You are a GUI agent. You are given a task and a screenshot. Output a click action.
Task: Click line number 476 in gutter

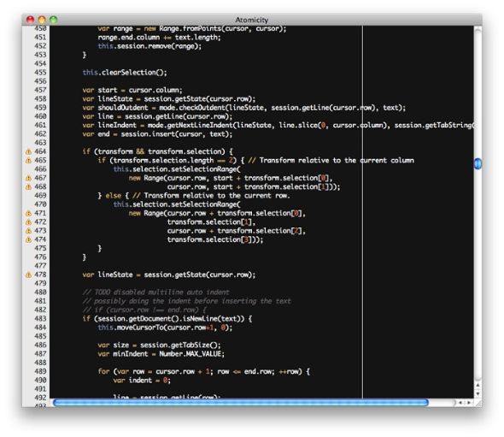click(x=40, y=257)
